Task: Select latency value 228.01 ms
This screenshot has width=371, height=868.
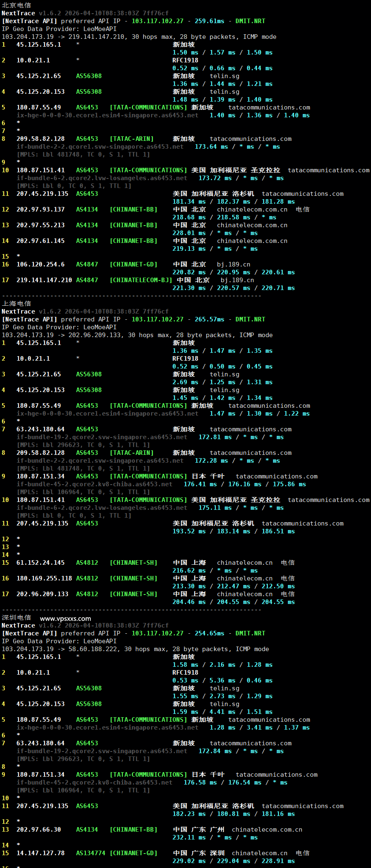Action: click(x=189, y=233)
